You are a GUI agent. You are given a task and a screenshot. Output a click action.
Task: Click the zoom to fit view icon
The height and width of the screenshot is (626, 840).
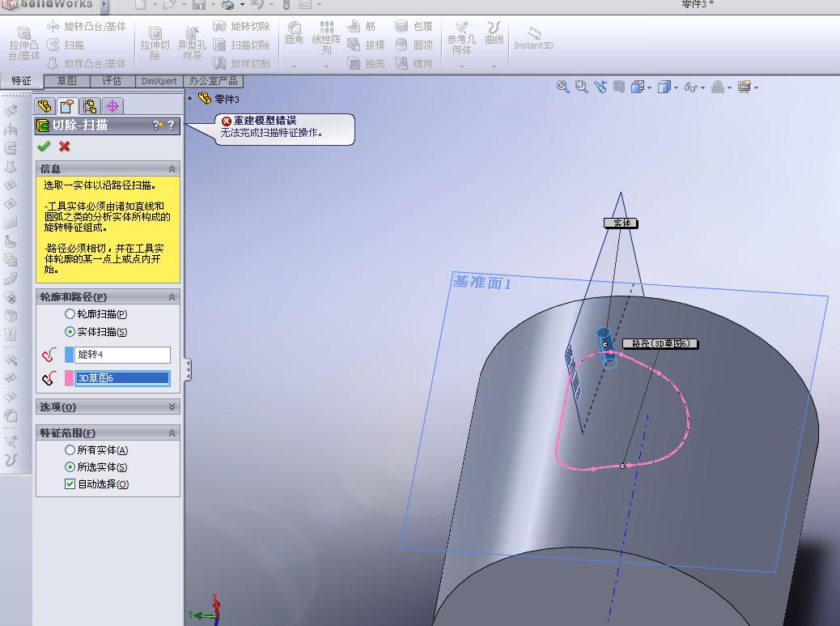point(562,87)
